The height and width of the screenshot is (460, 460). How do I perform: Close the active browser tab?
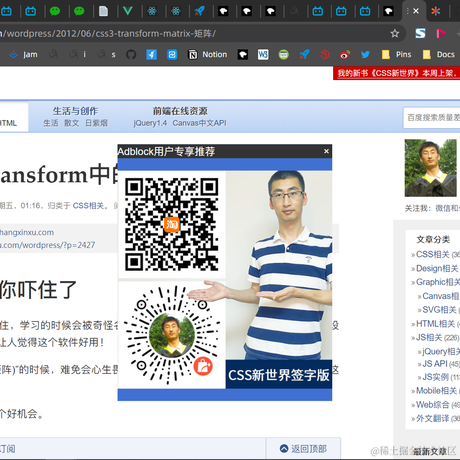[x=416, y=11]
